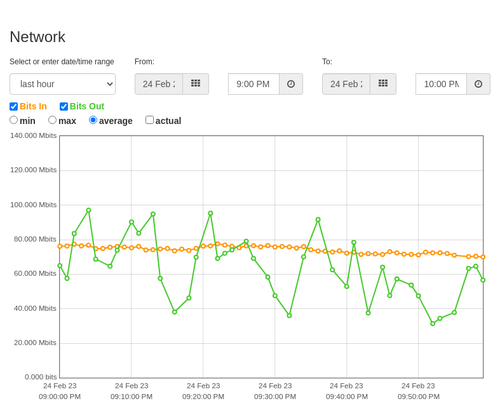Open the 'last hour' range dropdown
The image size is (500, 403).
tap(63, 84)
